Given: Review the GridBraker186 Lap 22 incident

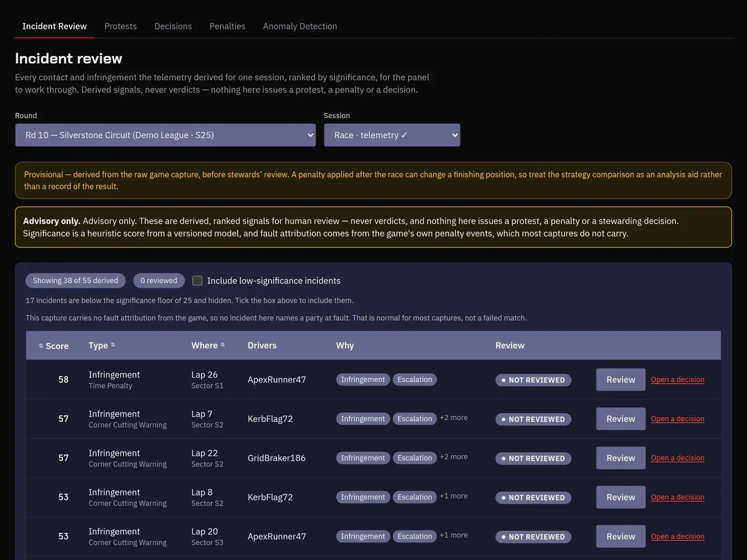Looking at the screenshot, I should point(621,458).
